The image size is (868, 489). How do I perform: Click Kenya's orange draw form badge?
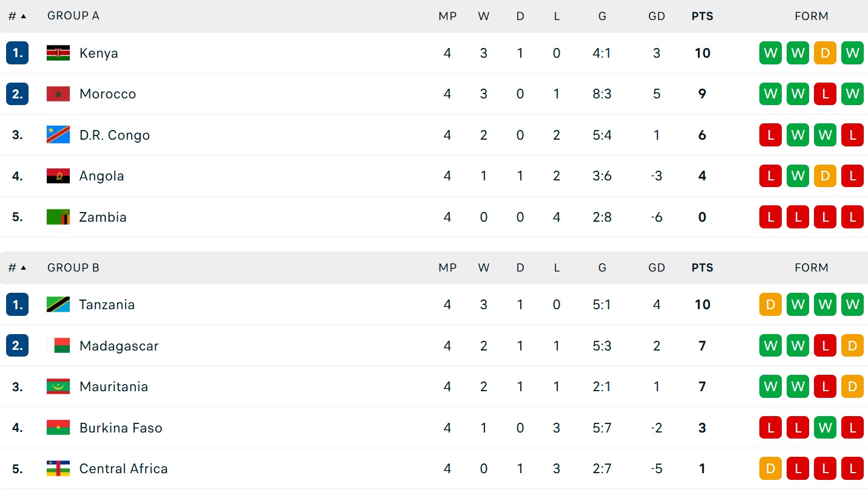pos(825,53)
